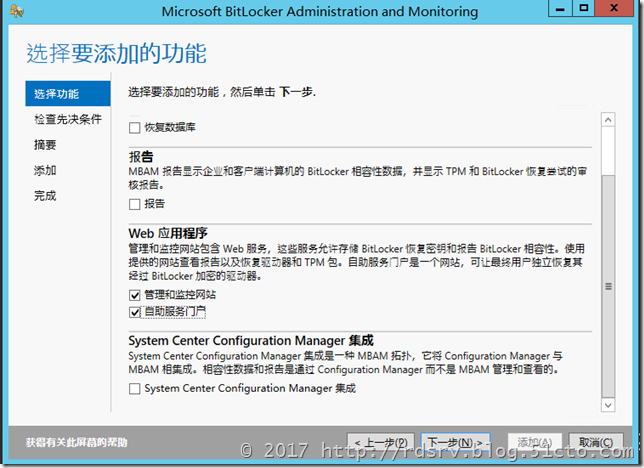Select the 添加 step in sidebar
The width and height of the screenshot is (644, 468).
(45, 170)
